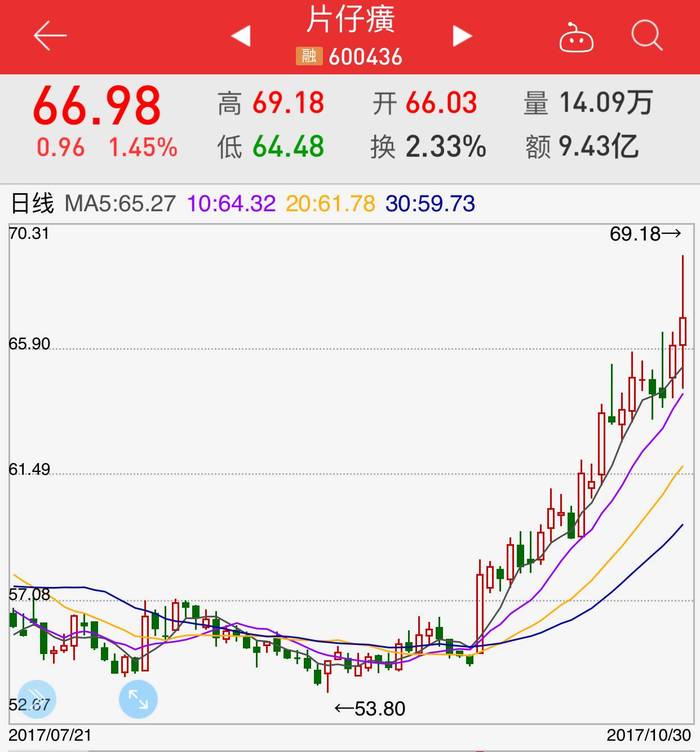Viewport: 700px width, 752px height.
Task: Tap the navy 30:59.73 moving average label
Action: click(x=430, y=203)
